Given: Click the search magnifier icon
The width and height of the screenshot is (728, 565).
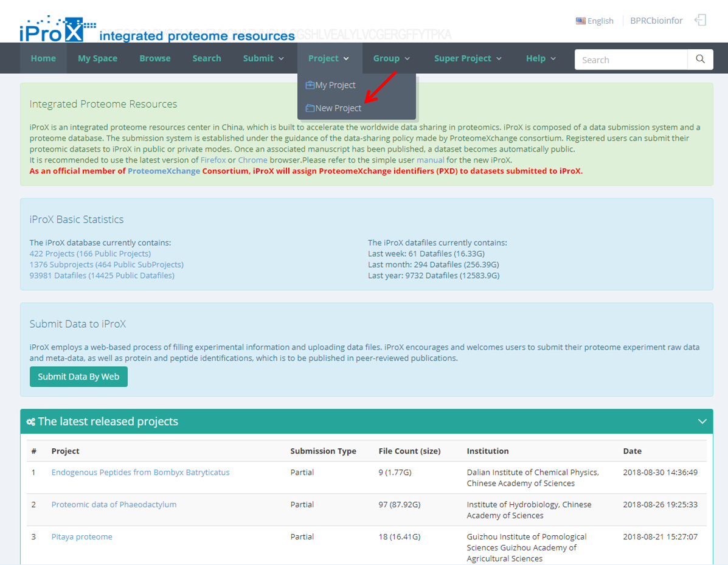Looking at the screenshot, I should 700,60.
